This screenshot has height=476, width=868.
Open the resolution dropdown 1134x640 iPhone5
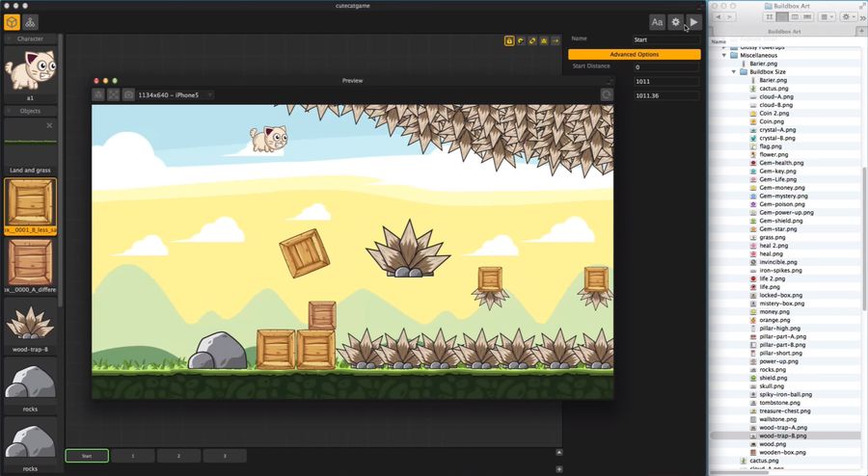(175, 95)
